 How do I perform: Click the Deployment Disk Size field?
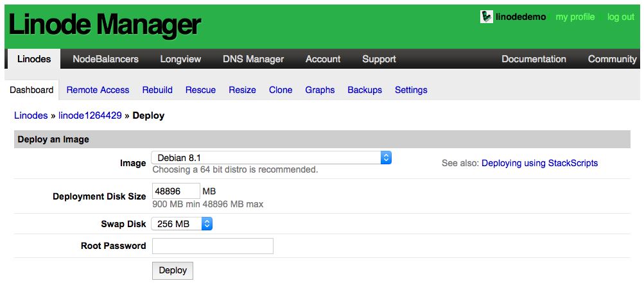pyautogui.click(x=176, y=191)
